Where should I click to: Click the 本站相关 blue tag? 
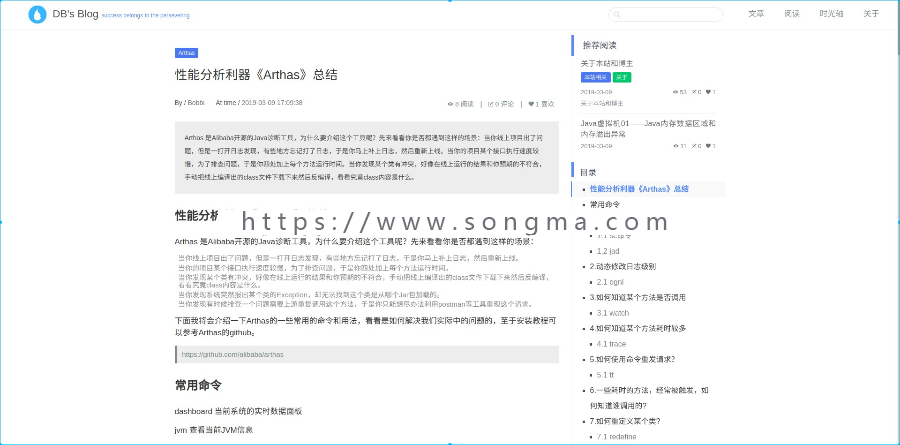coord(595,77)
